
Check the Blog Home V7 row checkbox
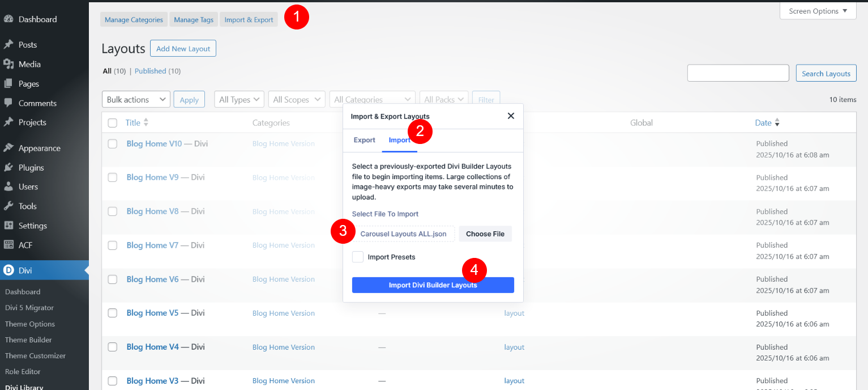112,245
